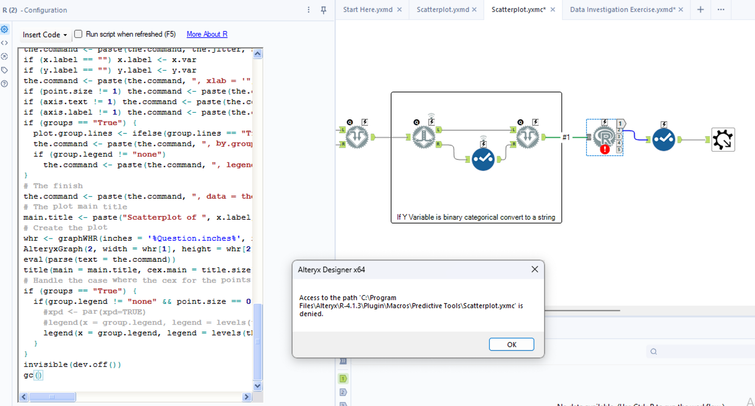Switch to the Start Here.yxmd tab
This screenshot has width=755, height=406.
click(366, 9)
